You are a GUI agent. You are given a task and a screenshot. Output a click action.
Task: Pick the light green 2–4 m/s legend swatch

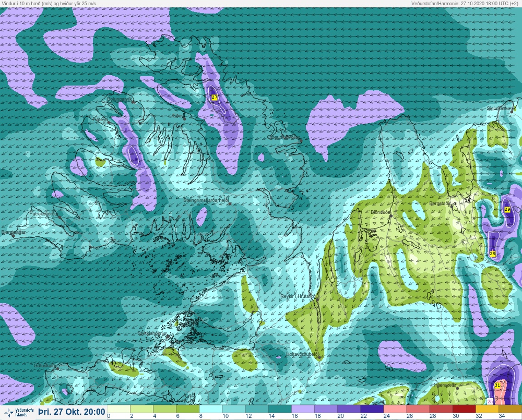pos(142,409)
